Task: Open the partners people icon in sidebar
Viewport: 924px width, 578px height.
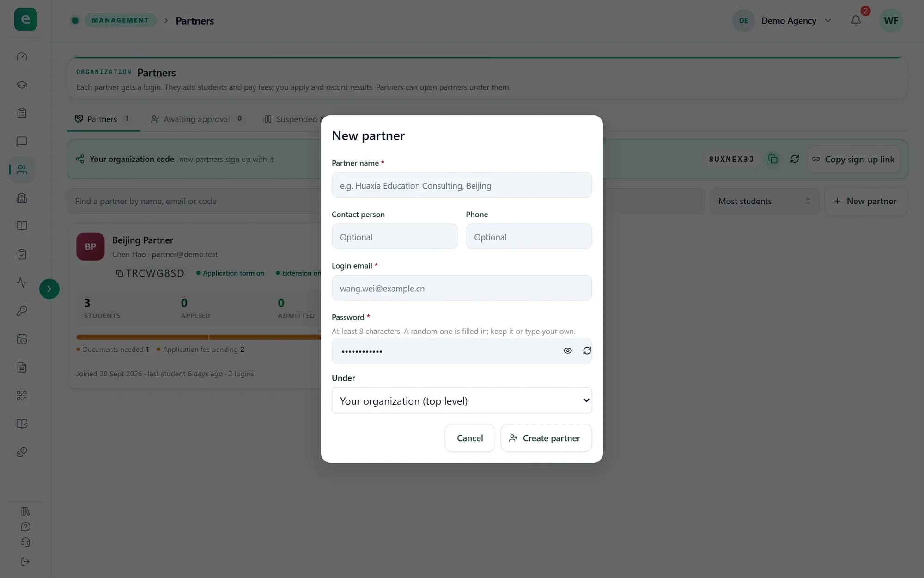Action: [x=22, y=170]
